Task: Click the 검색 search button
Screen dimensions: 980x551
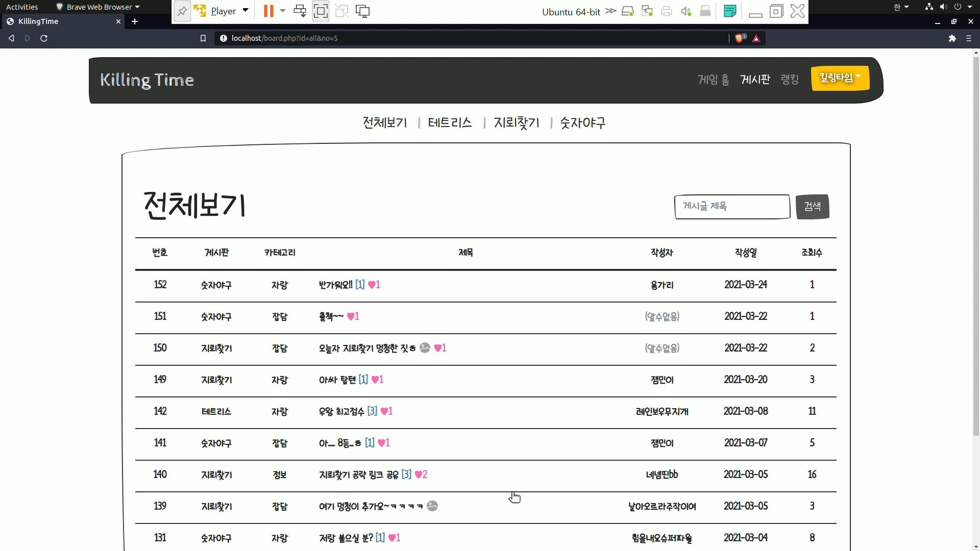Action: tap(812, 207)
